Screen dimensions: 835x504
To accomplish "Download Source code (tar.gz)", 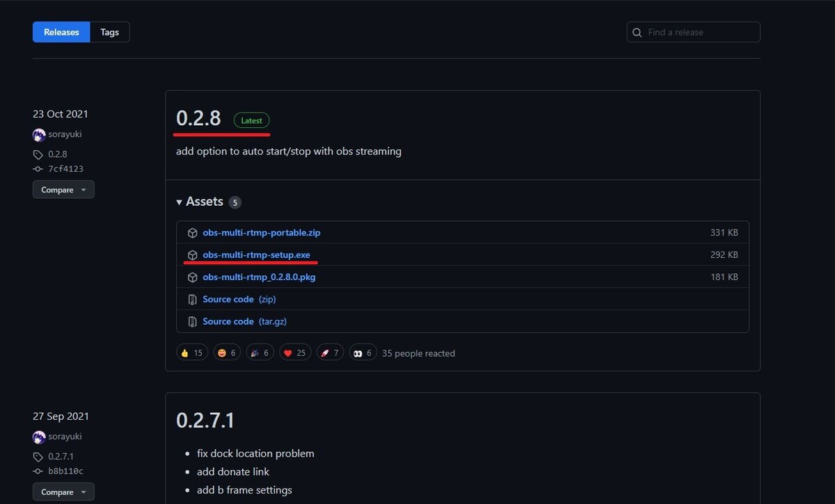I will point(244,322).
